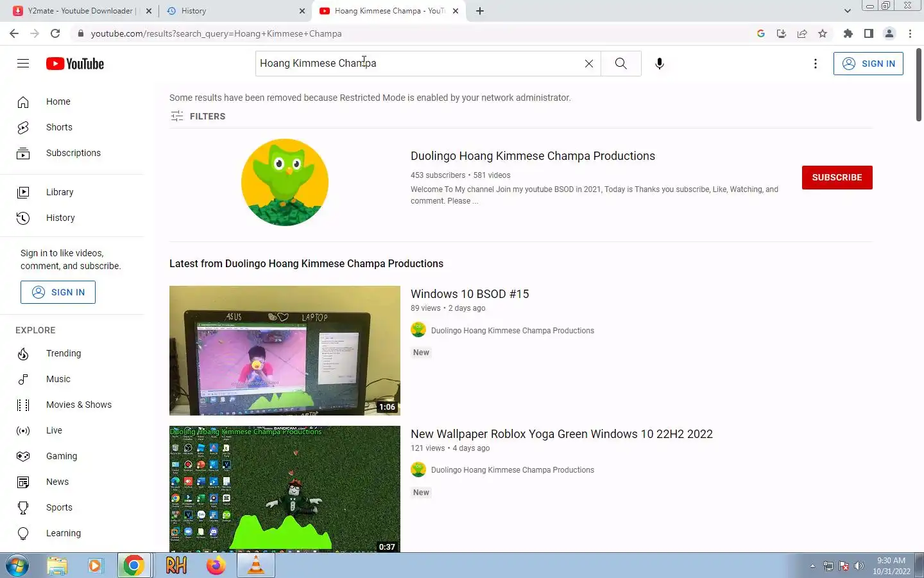Share this page via the share icon

pos(802,33)
